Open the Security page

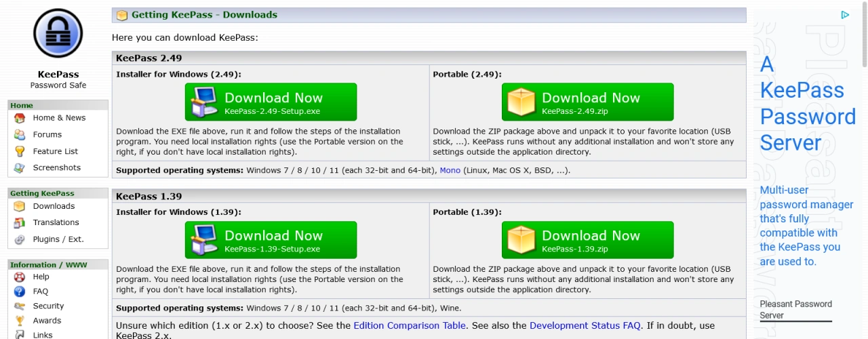pyautogui.click(x=48, y=306)
